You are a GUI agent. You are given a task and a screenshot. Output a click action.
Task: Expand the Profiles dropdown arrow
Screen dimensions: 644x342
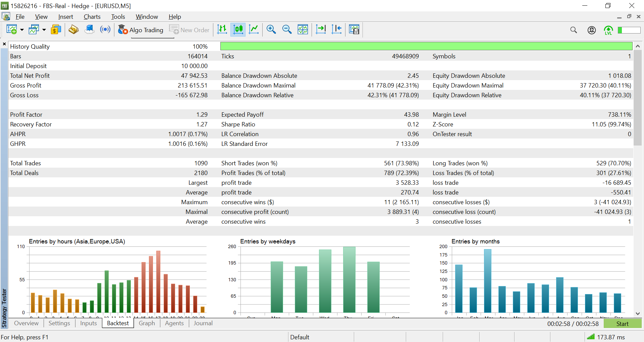[44, 30]
